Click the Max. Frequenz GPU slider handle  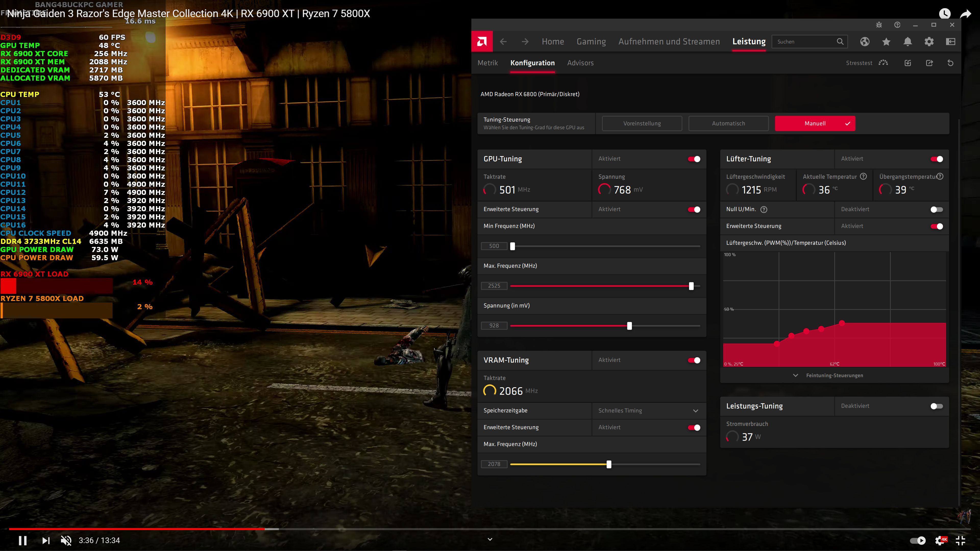(691, 286)
